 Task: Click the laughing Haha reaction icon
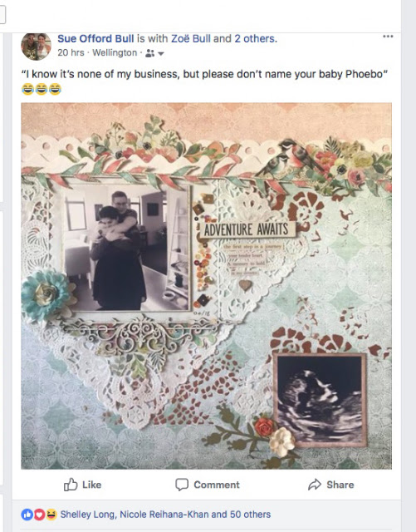point(51,515)
